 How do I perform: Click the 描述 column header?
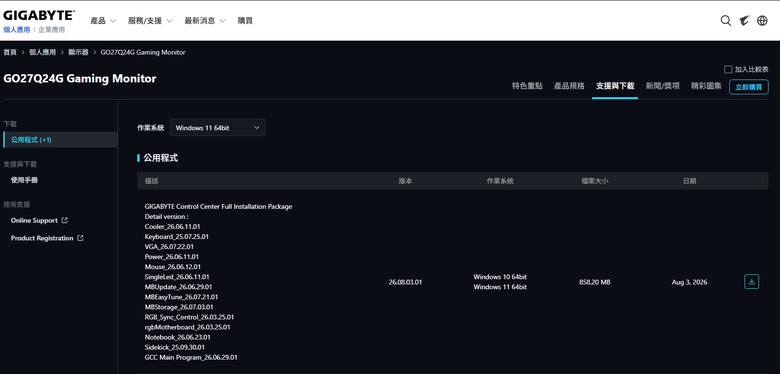coord(152,181)
